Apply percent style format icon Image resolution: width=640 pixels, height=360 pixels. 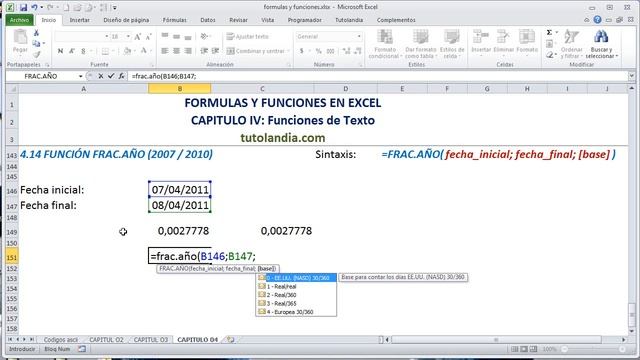(x=319, y=51)
